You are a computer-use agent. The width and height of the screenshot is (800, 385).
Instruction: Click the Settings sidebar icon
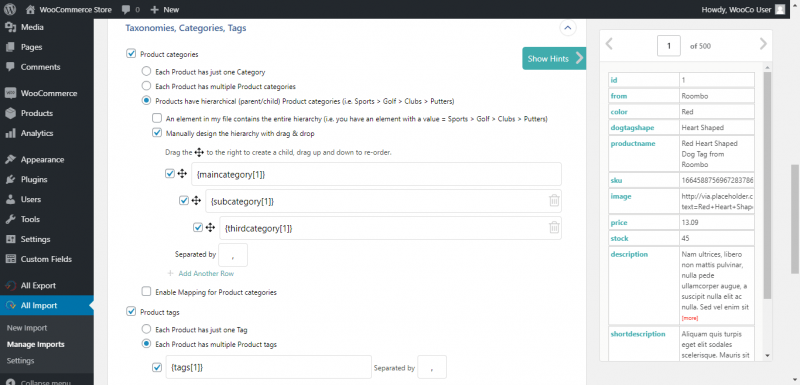point(10,239)
